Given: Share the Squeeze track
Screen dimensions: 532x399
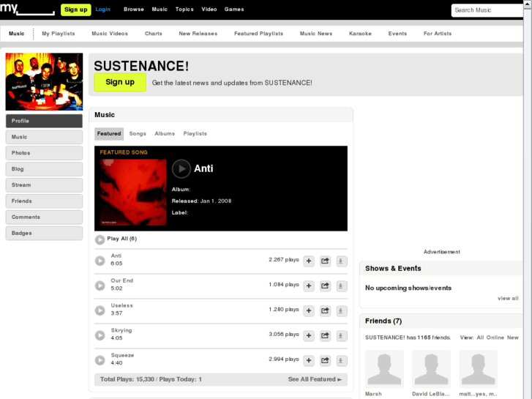Looking at the screenshot, I should tap(325, 360).
